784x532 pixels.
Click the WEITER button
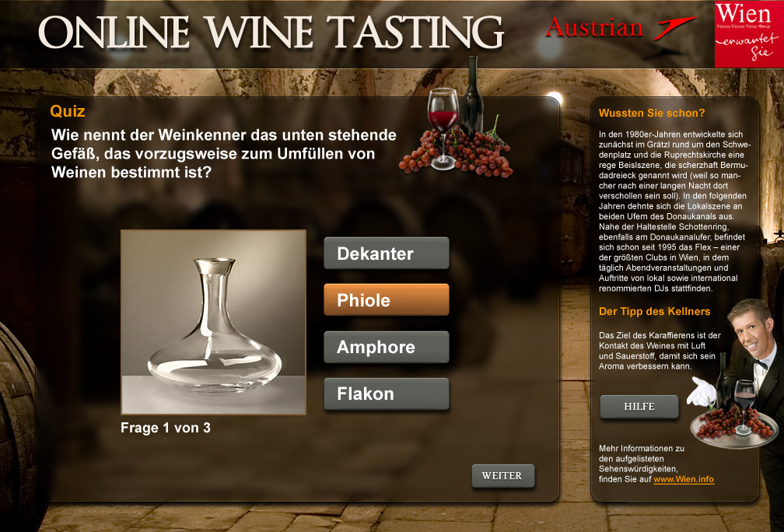tap(503, 475)
